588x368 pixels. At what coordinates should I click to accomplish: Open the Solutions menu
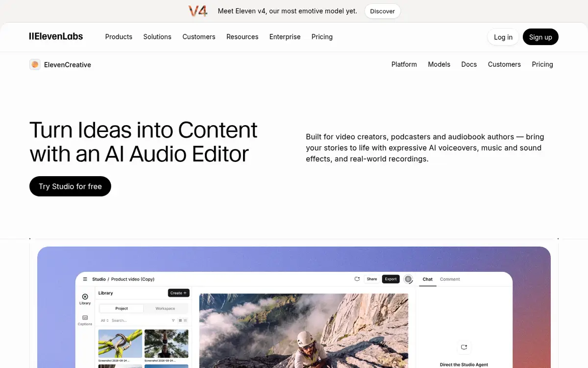[157, 37]
